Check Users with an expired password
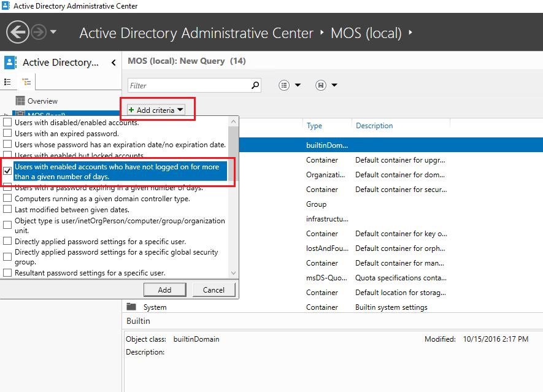The height and width of the screenshot is (392, 543). (x=7, y=133)
